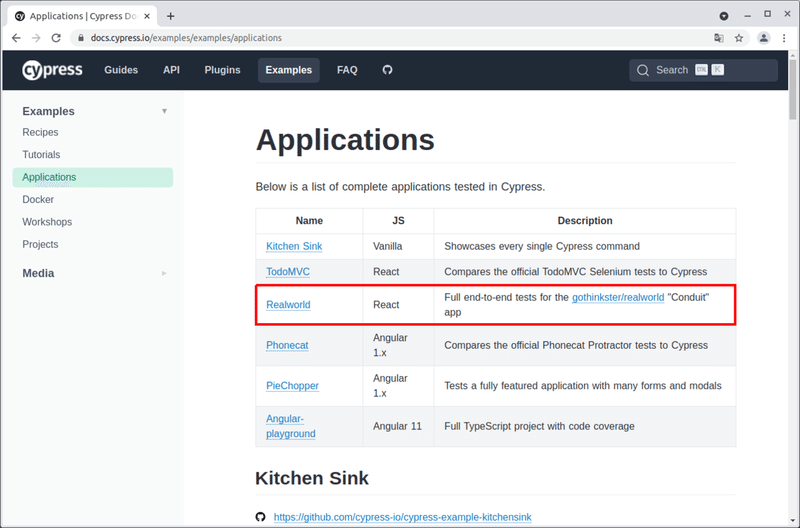Image resolution: width=800 pixels, height=528 pixels.
Task: Click the Kitchen Sink section heading
Action: click(x=312, y=478)
